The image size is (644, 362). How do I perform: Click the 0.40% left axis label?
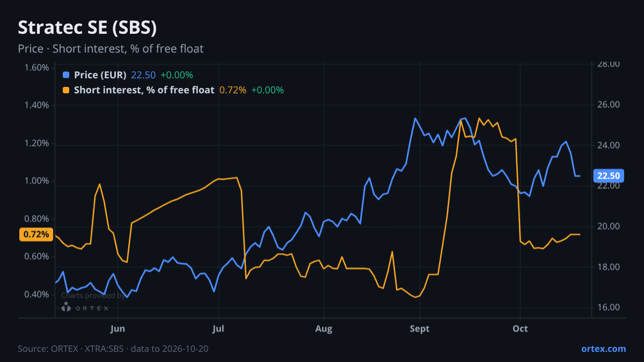point(36,294)
